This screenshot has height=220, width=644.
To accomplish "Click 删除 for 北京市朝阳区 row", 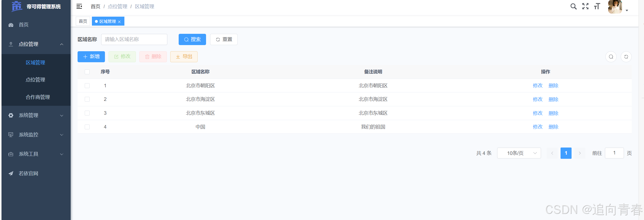I will [x=553, y=86].
